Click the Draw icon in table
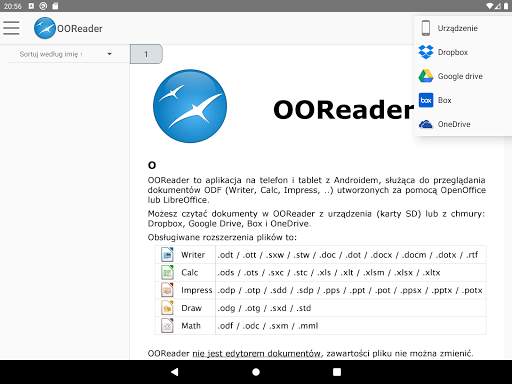 point(167,308)
